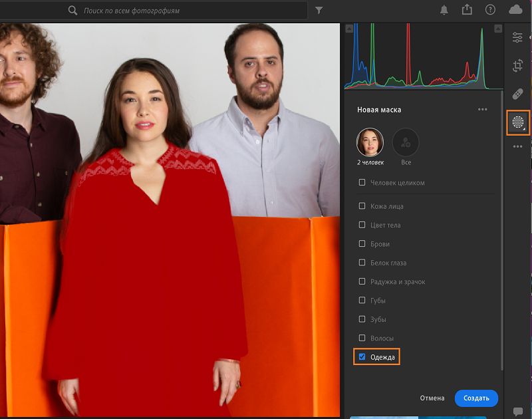Click the search magnifier icon
Image resolution: width=532 pixels, height=419 pixels.
72,11
